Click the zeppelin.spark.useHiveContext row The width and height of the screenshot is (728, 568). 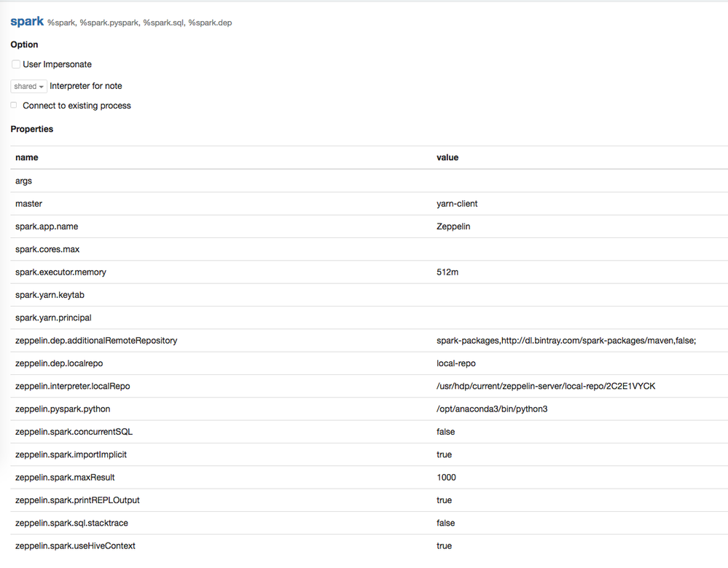pyautogui.click(x=76, y=545)
